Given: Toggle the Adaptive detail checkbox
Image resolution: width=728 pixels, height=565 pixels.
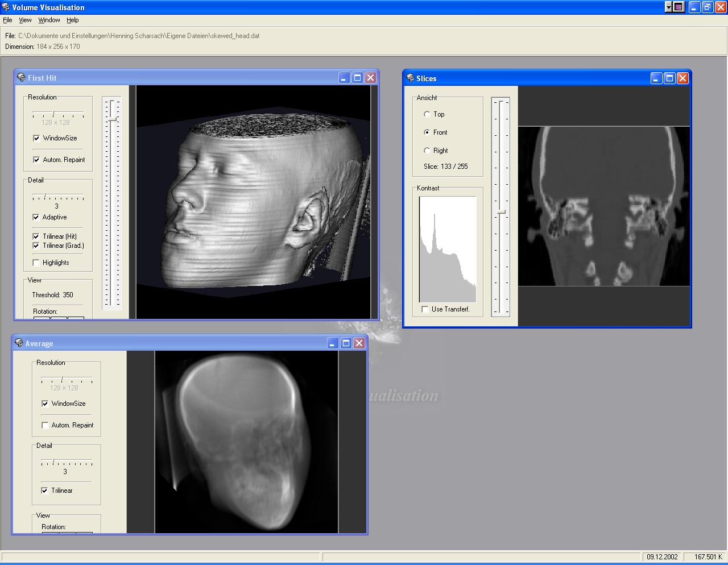Looking at the screenshot, I should point(36,217).
